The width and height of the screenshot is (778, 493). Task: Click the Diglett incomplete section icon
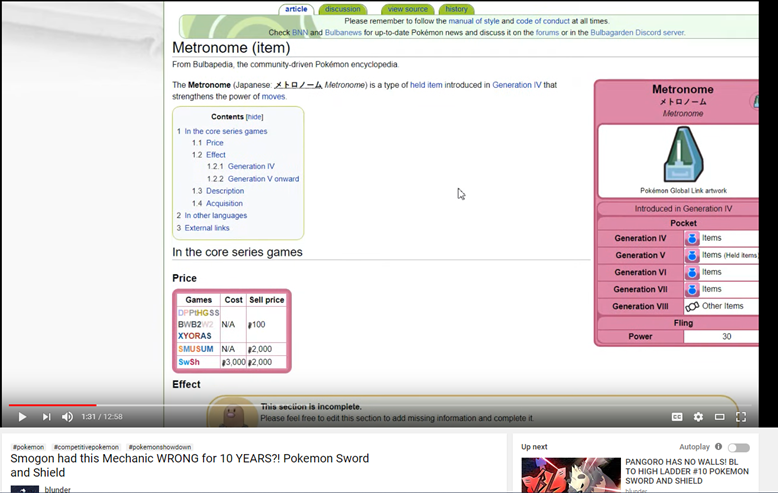[x=233, y=414]
